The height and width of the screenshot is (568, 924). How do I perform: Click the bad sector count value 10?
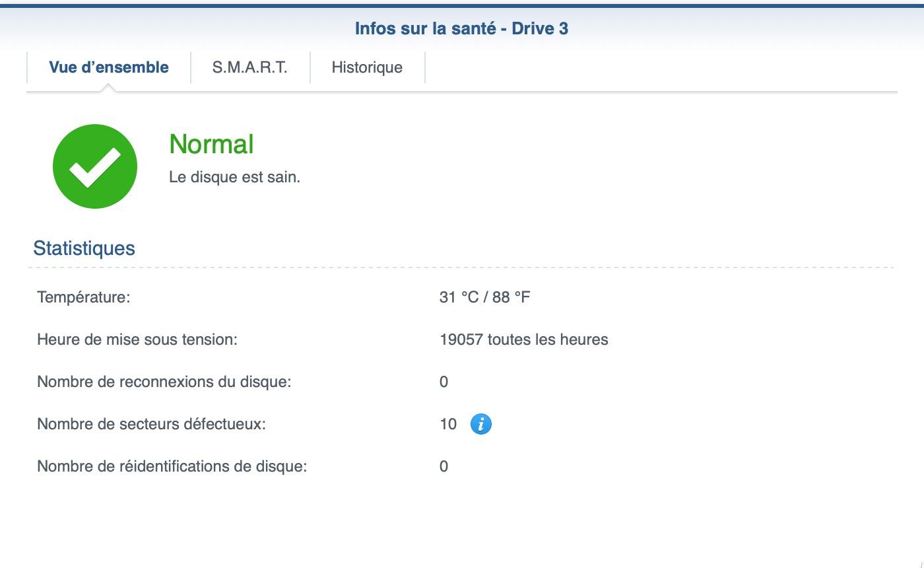tap(448, 424)
